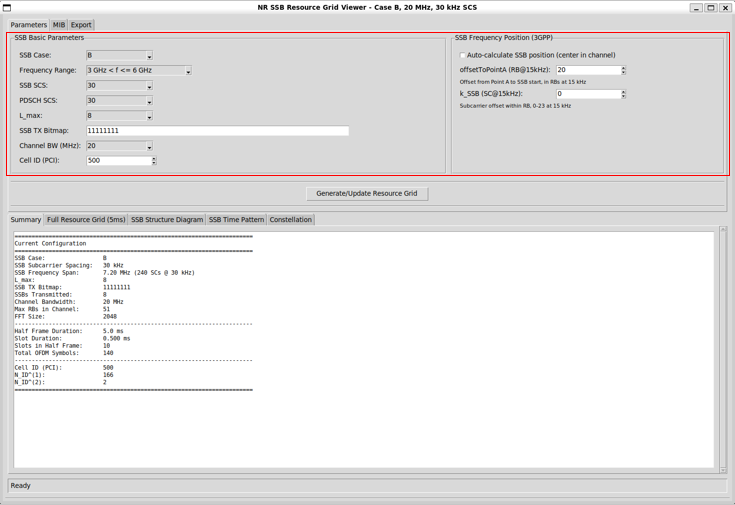Increment the Cell ID (PCI) spinner
The height and width of the screenshot is (505, 735).
(x=154, y=158)
